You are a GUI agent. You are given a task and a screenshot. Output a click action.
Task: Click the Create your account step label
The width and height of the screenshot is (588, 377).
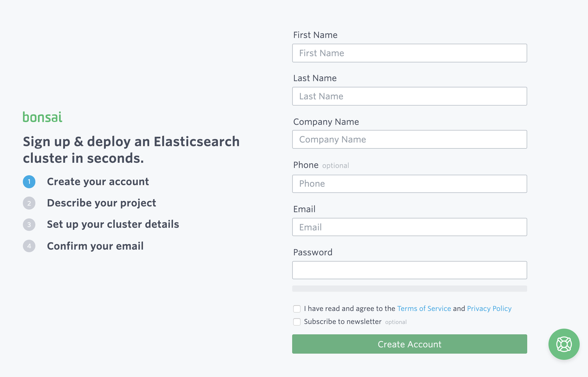(x=98, y=182)
